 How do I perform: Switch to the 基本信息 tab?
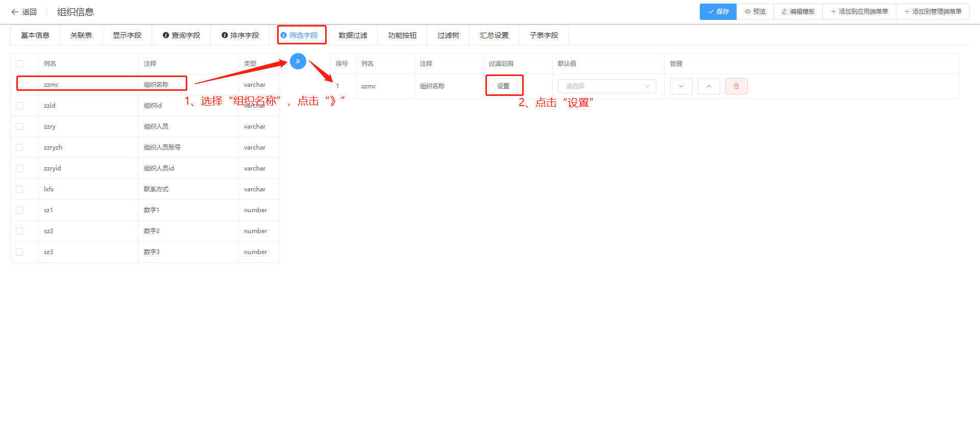click(x=35, y=35)
